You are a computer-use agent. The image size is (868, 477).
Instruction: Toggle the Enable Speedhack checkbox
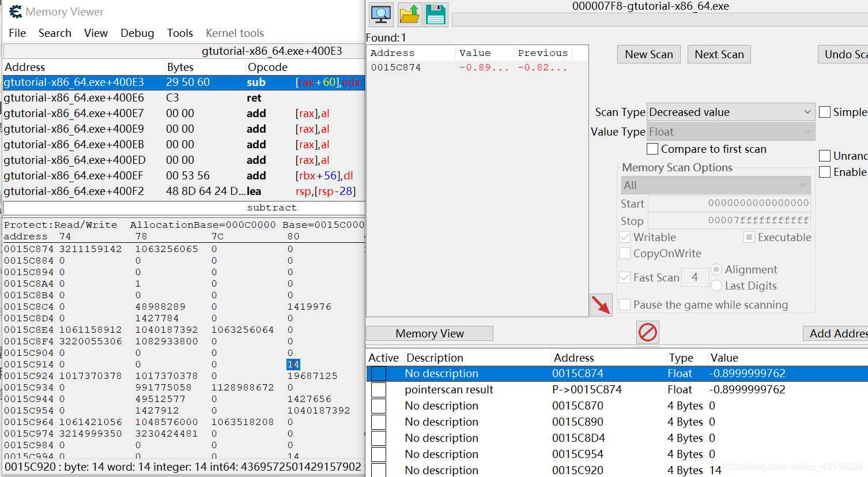(x=825, y=172)
